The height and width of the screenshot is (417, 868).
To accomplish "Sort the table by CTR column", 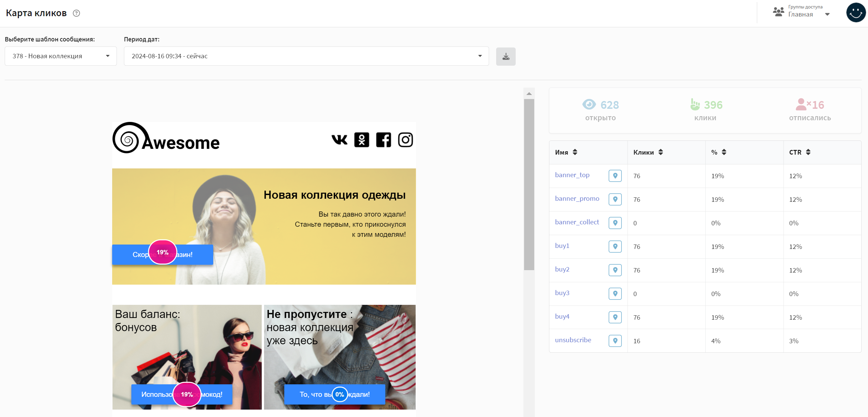I will click(808, 152).
